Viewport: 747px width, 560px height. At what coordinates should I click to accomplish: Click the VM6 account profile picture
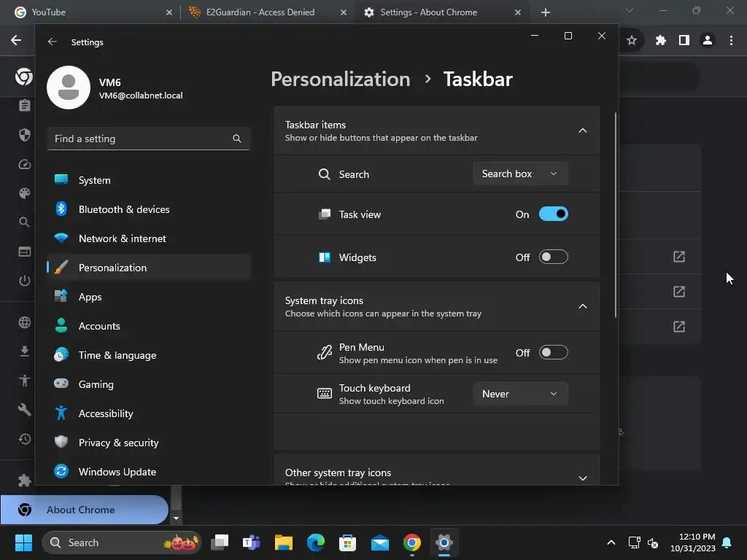click(69, 87)
